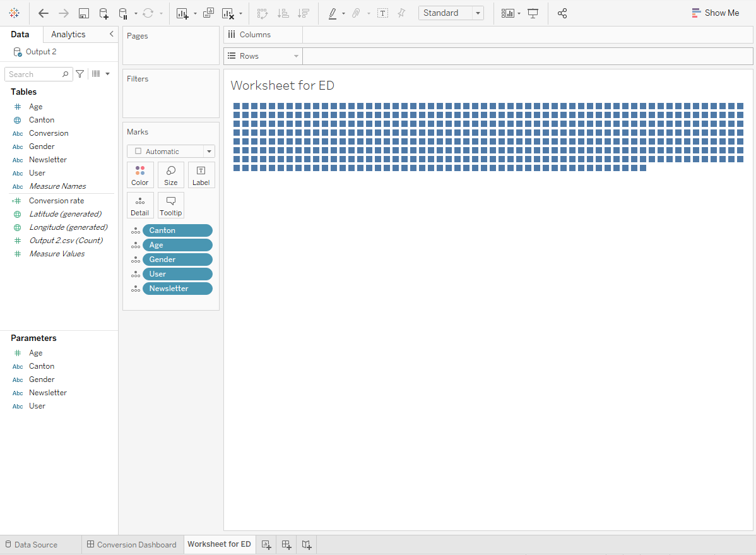Viewport: 756px width, 555px height.
Task: Open the Standard fit dropdown
Action: point(478,13)
